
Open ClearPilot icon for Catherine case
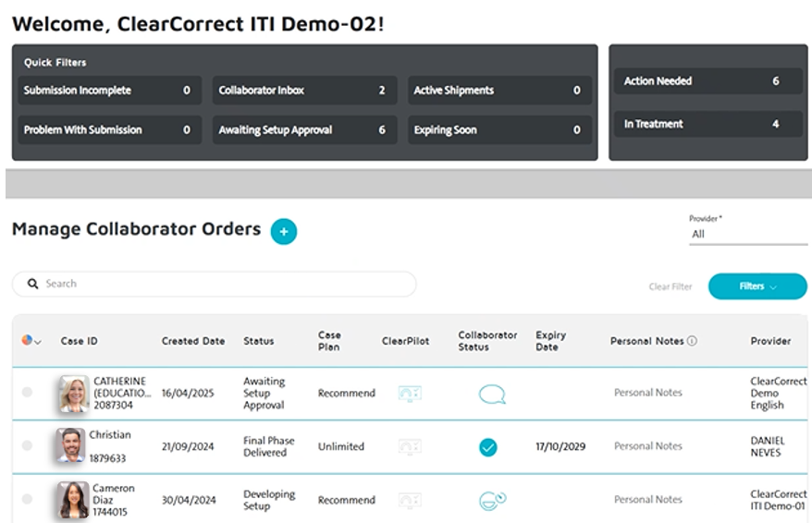click(x=410, y=394)
